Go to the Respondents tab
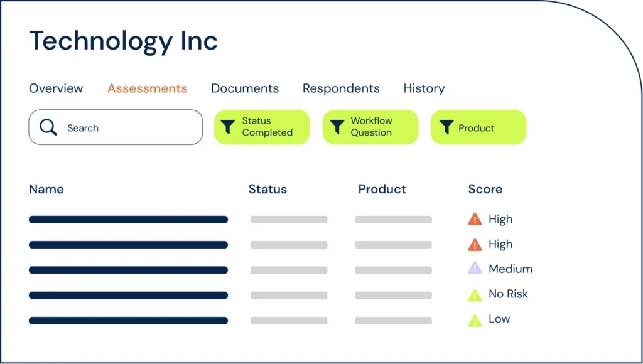Image resolution: width=643 pixels, height=364 pixels. tap(341, 88)
